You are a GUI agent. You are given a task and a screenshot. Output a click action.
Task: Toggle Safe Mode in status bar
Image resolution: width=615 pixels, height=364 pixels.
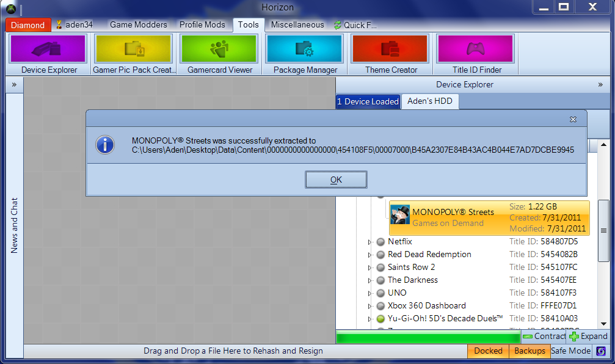pyautogui.click(x=570, y=351)
